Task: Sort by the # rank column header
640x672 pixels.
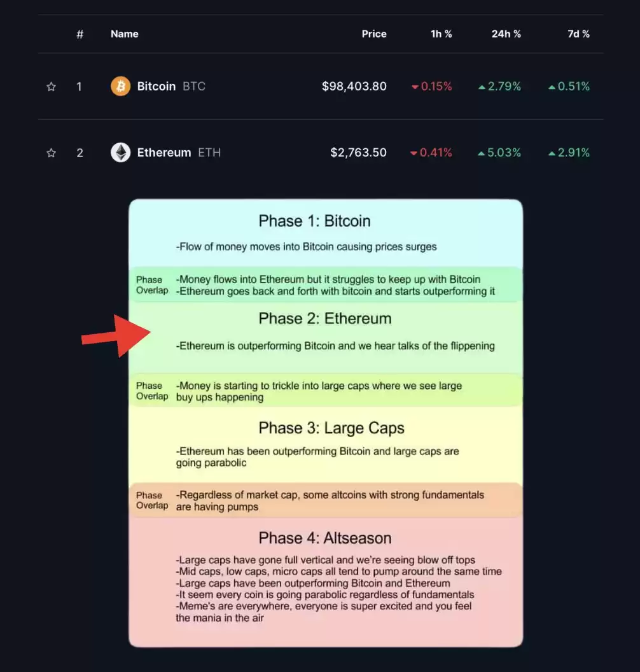Action: pyautogui.click(x=80, y=34)
